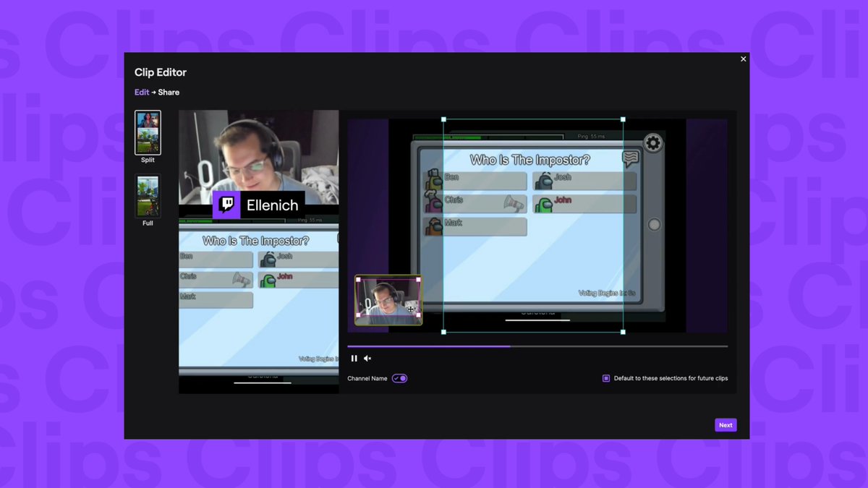Click the webcam face preview at the top of the split preview

(x=259, y=158)
